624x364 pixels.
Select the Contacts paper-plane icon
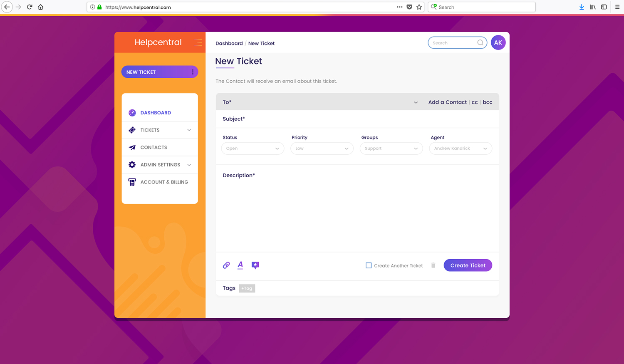(132, 147)
